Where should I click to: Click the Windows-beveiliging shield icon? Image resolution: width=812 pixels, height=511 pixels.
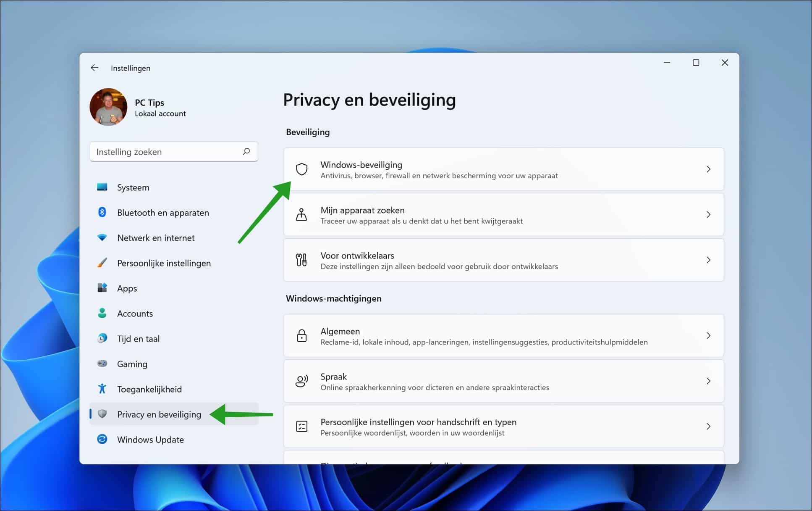(302, 169)
